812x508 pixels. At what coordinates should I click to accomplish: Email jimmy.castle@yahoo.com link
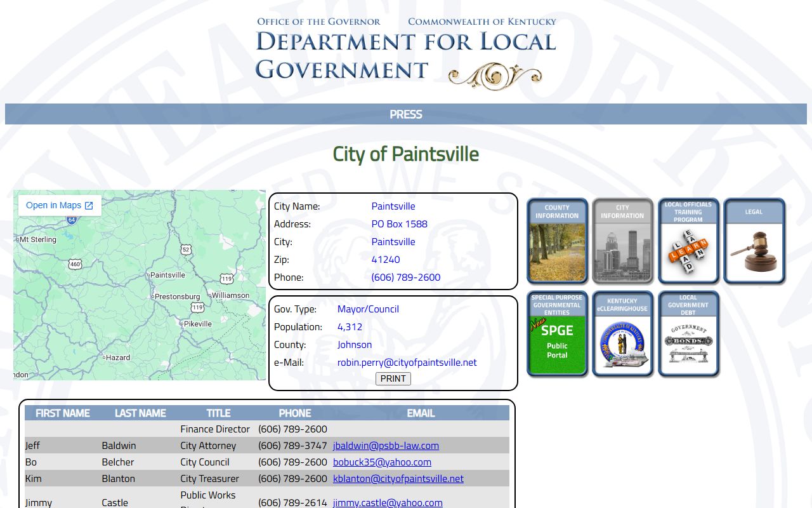(388, 502)
